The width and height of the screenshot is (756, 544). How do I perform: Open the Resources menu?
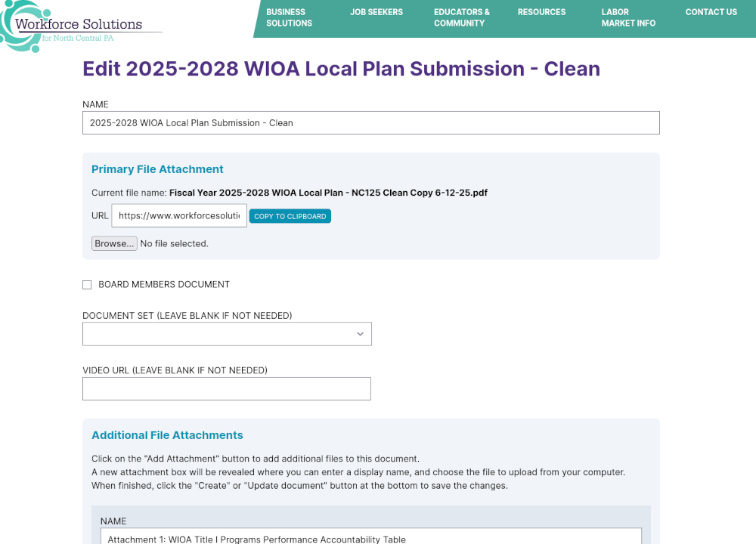click(541, 12)
